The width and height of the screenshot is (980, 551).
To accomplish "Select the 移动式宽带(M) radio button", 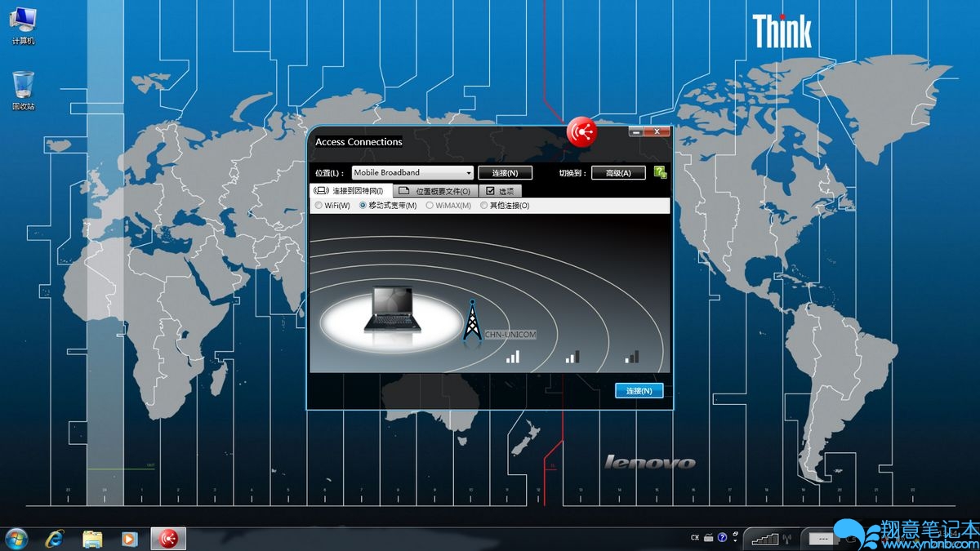I will tap(363, 206).
